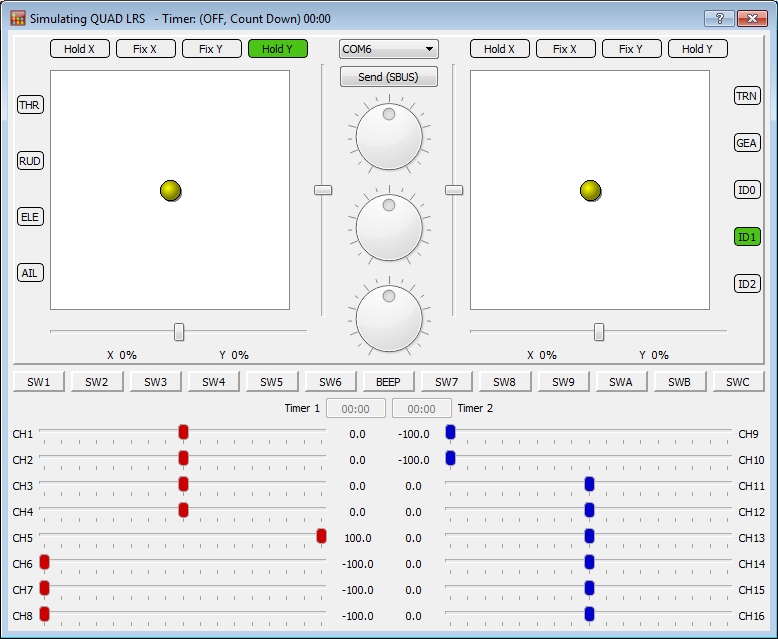Click the Timer 1 field
This screenshot has height=639, width=778.
(356, 409)
